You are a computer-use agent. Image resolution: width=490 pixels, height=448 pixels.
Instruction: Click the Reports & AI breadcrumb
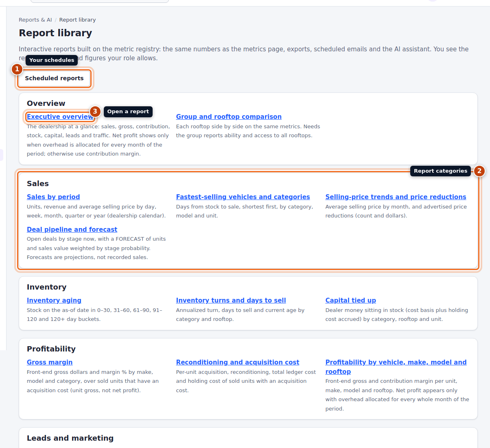tap(35, 20)
